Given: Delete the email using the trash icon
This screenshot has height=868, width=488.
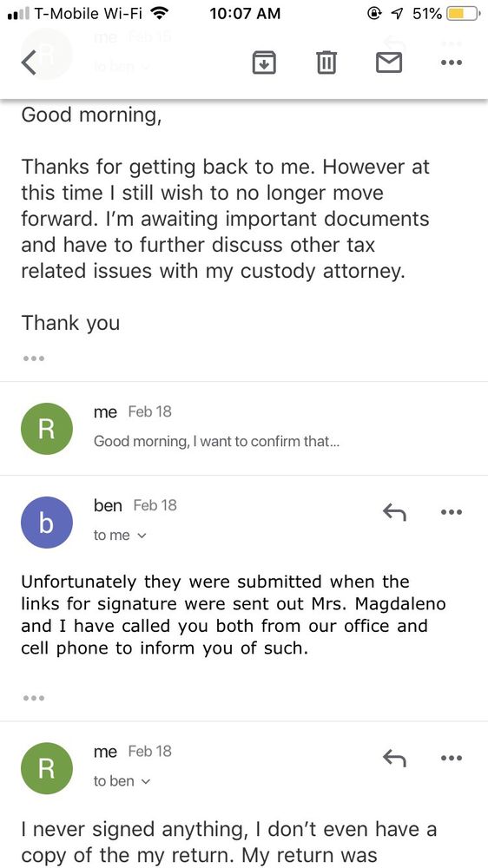Looking at the screenshot, I should point(326,62).
